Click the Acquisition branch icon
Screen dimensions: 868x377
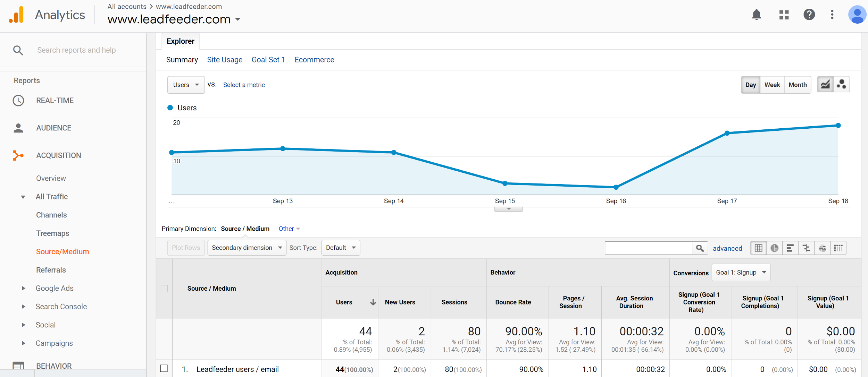[x=18, y=155]
